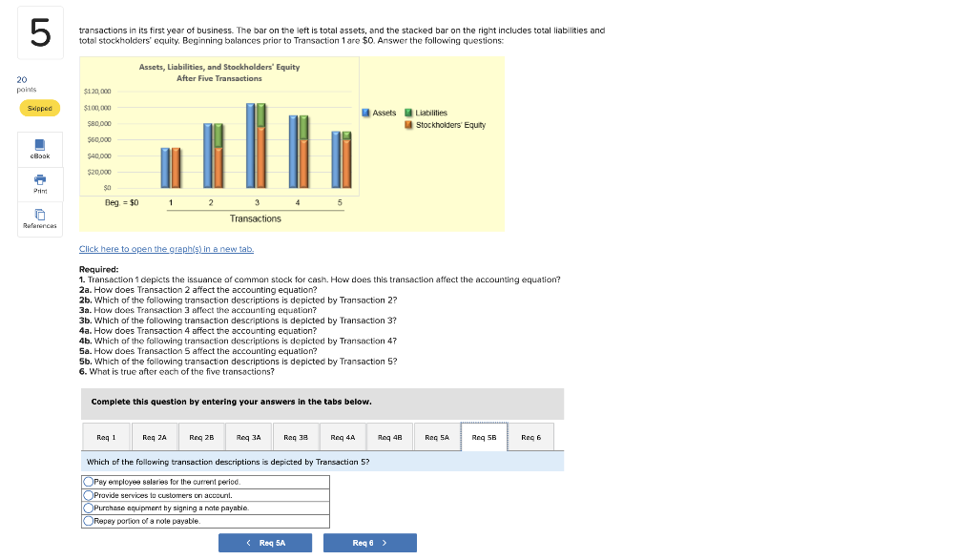Click the Print icon in the sidebar
This screenshot has width=977, height=560.
[38, 184]
